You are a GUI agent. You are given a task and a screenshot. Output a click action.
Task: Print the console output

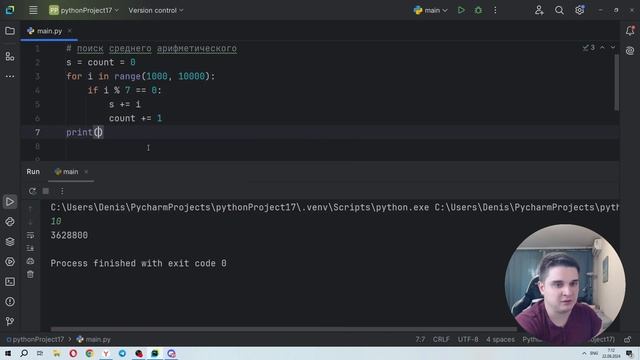31,261
